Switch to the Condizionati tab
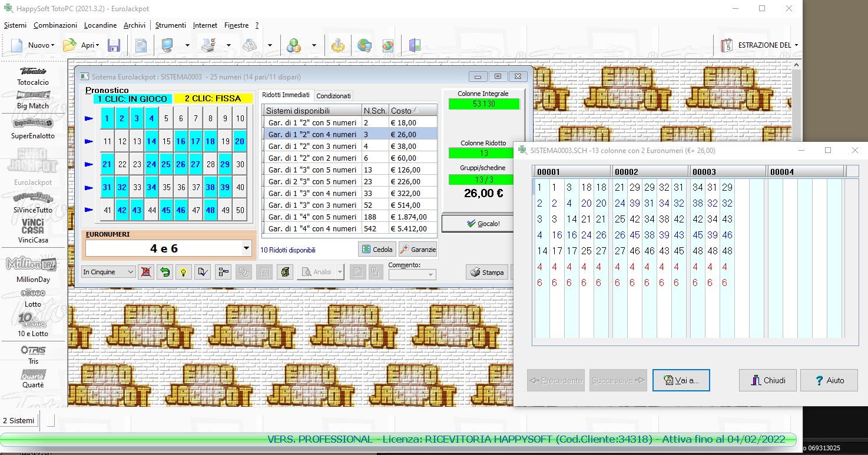This screenshot has width=868, height=455. tap(333, 96)
